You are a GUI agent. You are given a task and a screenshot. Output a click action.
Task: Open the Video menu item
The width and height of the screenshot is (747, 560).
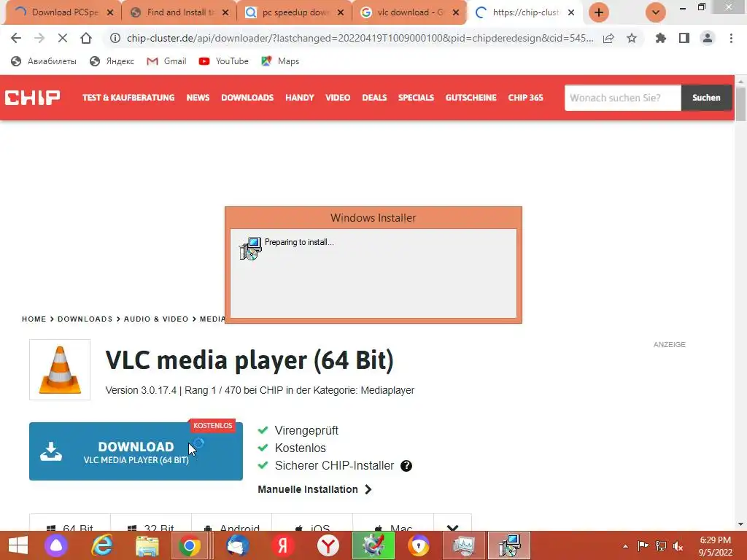[x=338, y=98]
